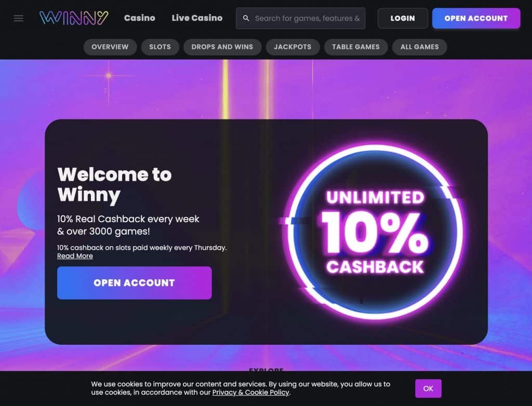The height and width of the screenshot is (406, 532).
Task: Click OPEN ACCOUNT in the welcome card
Action: pyautogui.click(x=135, y=283)
